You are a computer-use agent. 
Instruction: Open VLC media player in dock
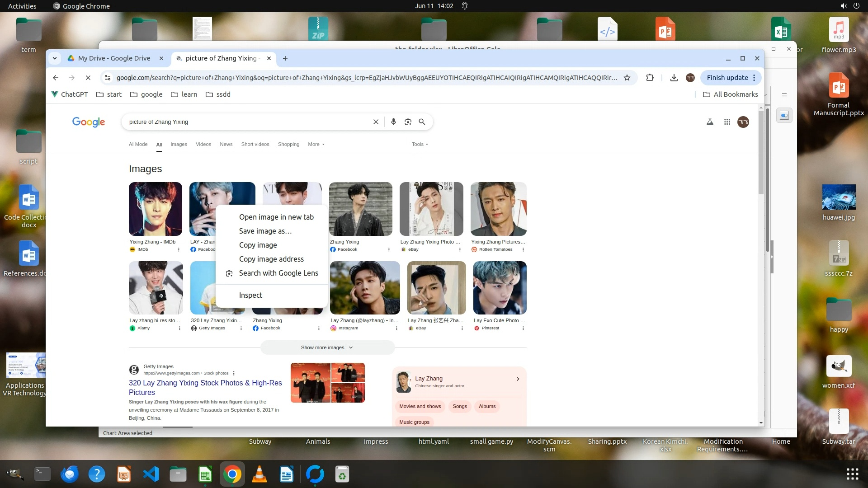point(259,474)
